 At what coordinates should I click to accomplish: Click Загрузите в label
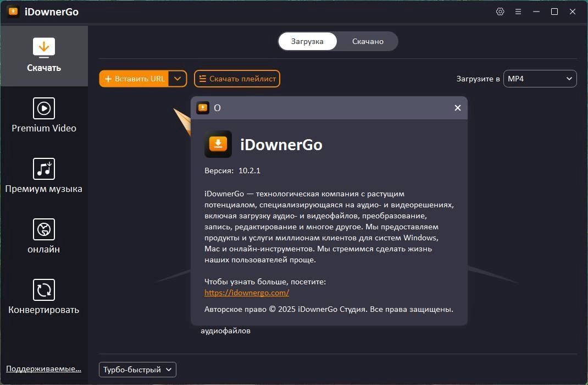pos(478,79)
